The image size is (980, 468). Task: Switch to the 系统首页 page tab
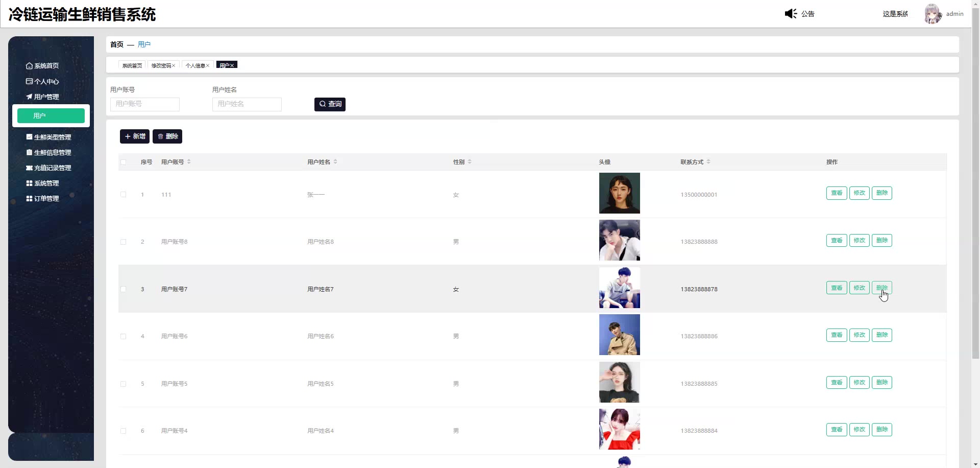click(132, 65)
